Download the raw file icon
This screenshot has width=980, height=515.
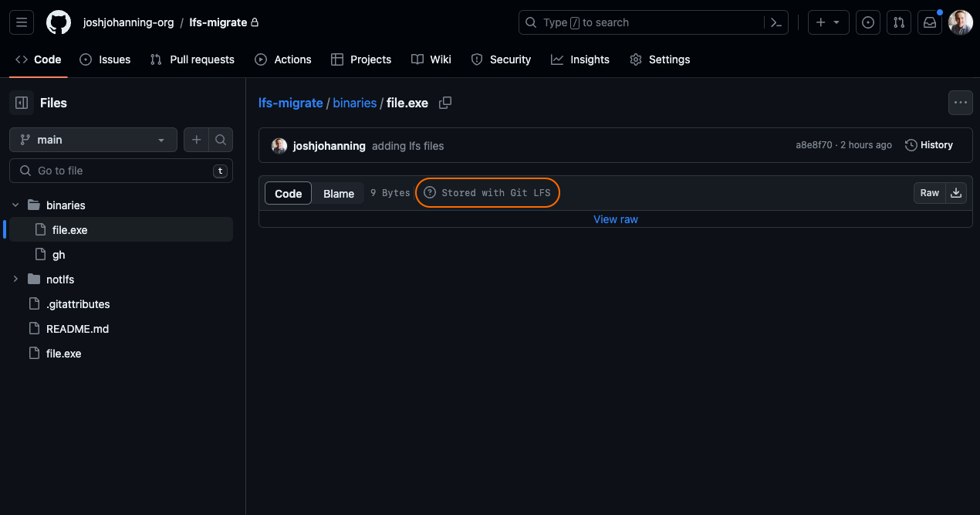(x=956, y=193)
